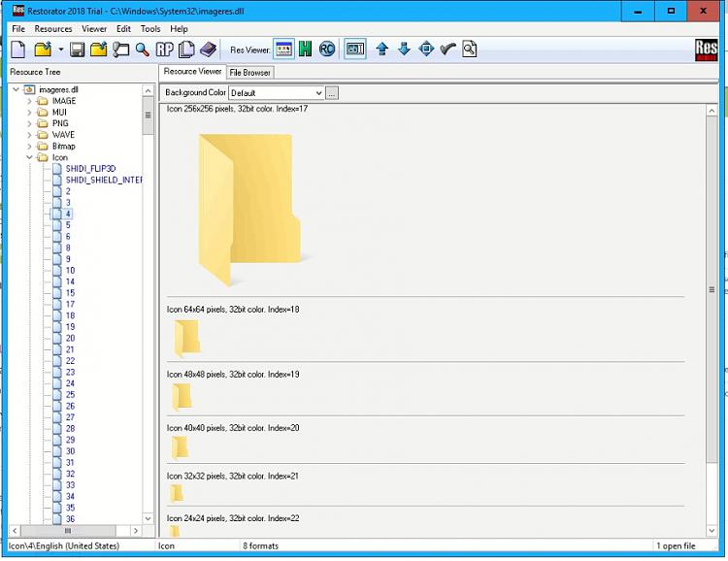Open the Tools menu
The height and width of the screenshot is (561, 728).
(150, 29)
